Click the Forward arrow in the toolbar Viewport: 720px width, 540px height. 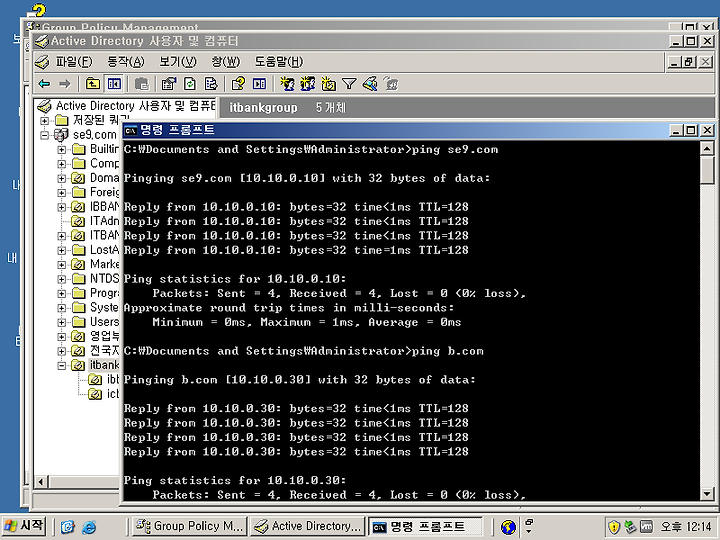pyautogui.click(x=65, y=84)
